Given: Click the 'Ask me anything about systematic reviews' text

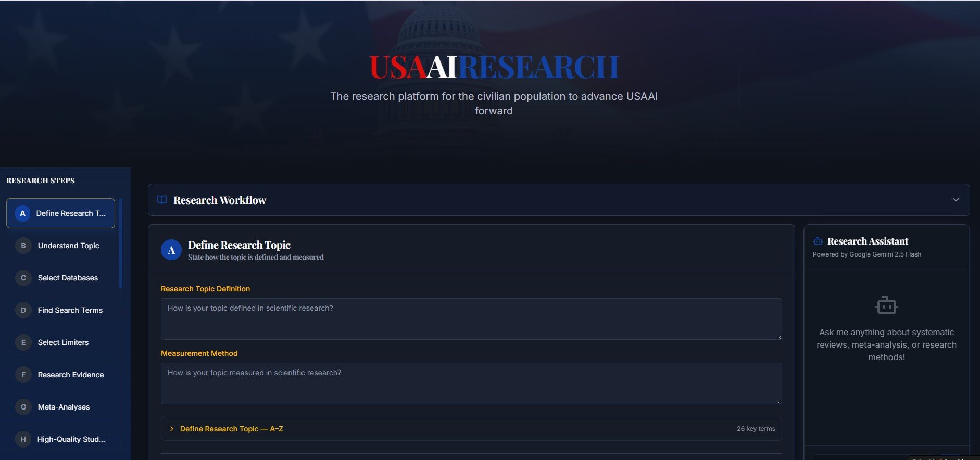Looking at the screenshot, I should (886, 344).
